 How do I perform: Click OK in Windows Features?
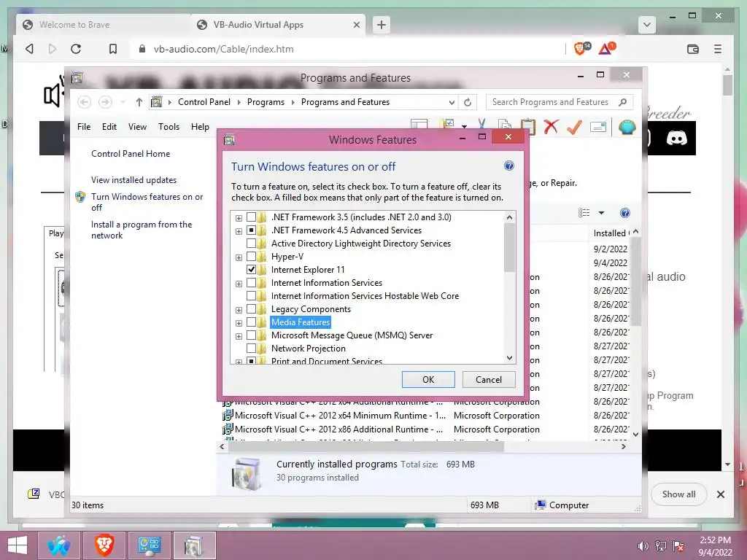point(428,379)
